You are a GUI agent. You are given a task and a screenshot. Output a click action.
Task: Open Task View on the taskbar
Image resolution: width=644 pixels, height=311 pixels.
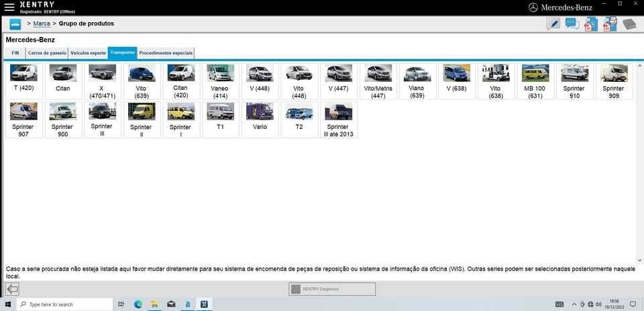[121, 304]
